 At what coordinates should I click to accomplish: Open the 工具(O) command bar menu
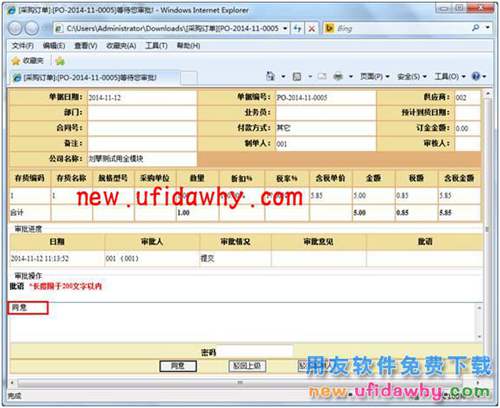tap(450, 77)
